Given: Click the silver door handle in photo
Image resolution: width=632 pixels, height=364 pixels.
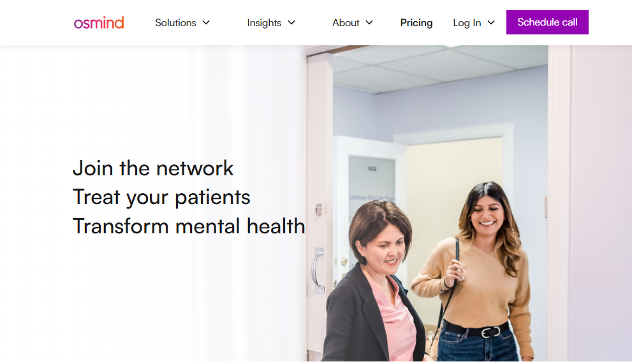Looking at the screenshot, I should coord(318,269).
